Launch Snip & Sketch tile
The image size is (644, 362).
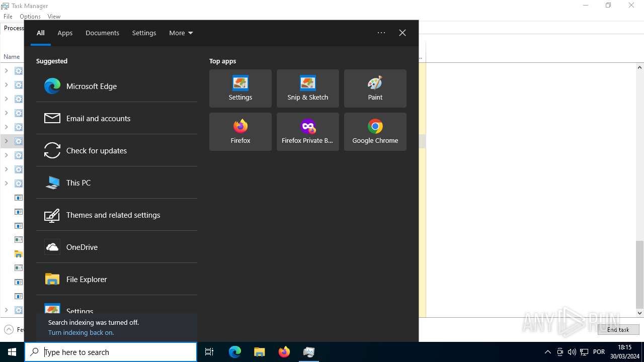[x=308, y=88]
